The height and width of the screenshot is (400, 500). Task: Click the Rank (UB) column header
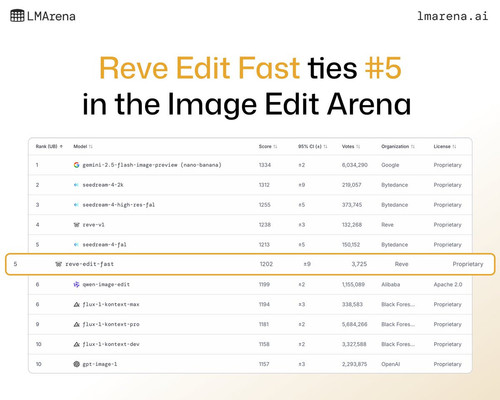click(x=47, y=146)
